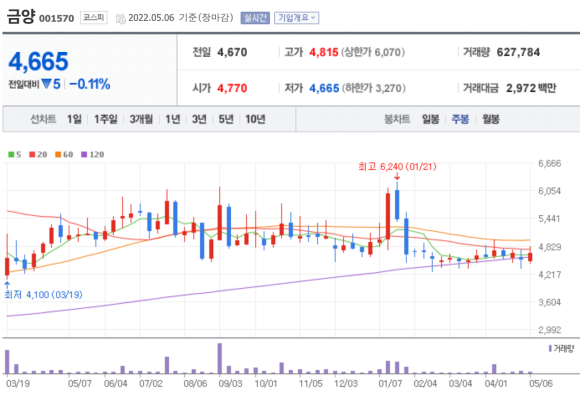Click the 저가 value 4,665
The height and width of the screenshot is (396, 580).
pyautogui.click(x=324, y=88)
